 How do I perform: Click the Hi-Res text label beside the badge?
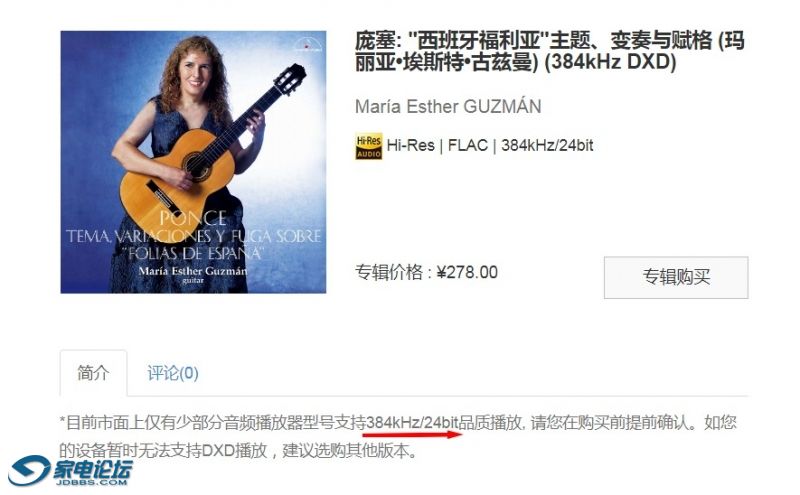click(410, 145)
